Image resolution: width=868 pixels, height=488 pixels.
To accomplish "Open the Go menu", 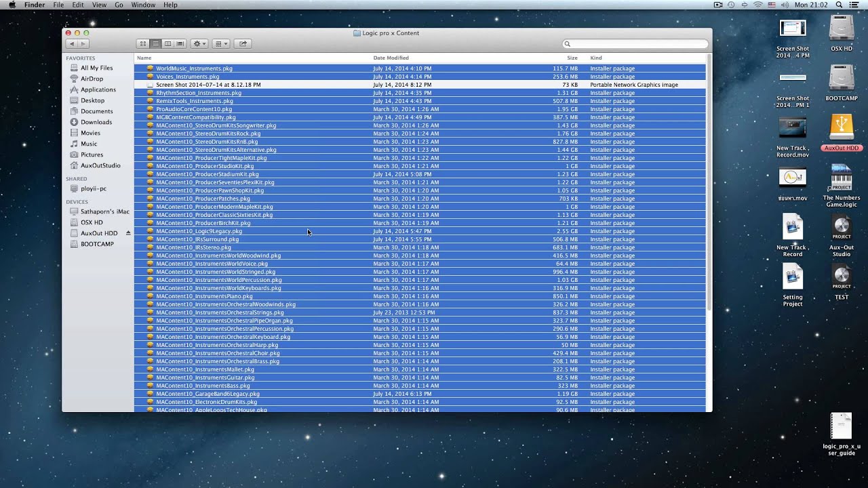I will coord(119,5).
